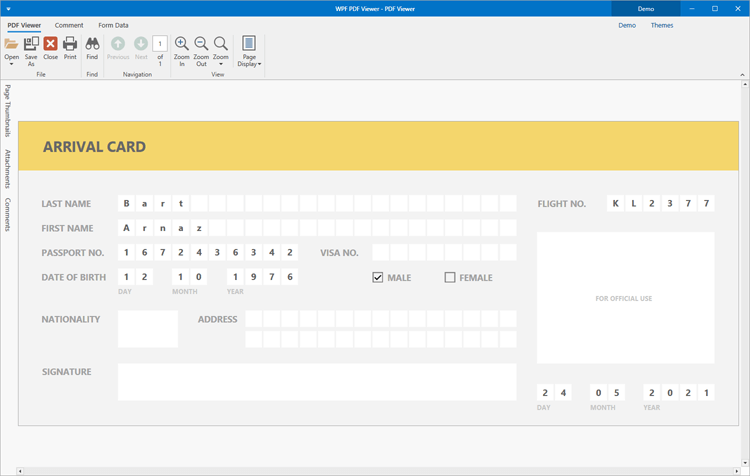Open the Find binoculars tool

pos(92,44)
